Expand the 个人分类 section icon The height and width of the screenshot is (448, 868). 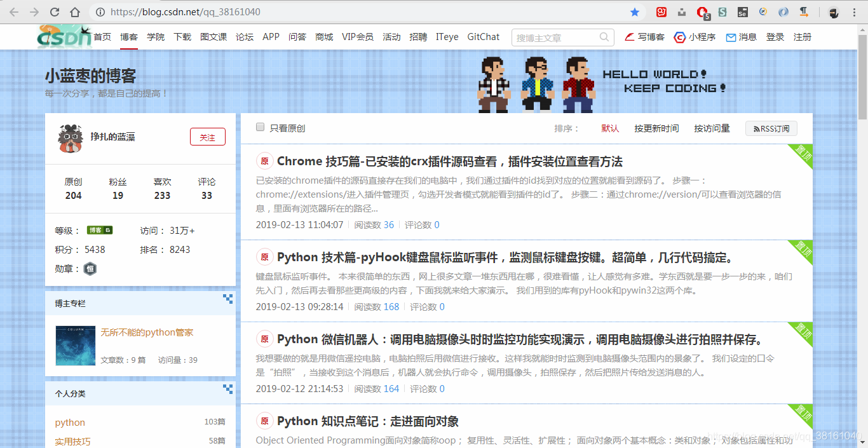point(227,388)
